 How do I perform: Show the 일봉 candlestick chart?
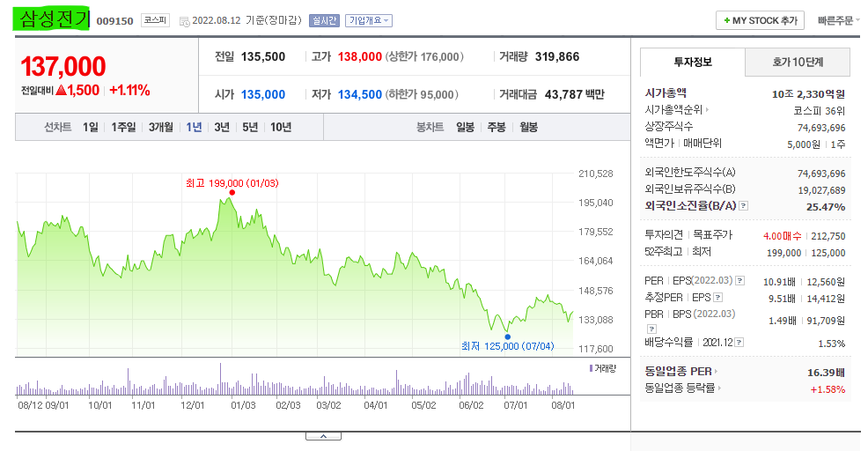(x=465, y=128)
